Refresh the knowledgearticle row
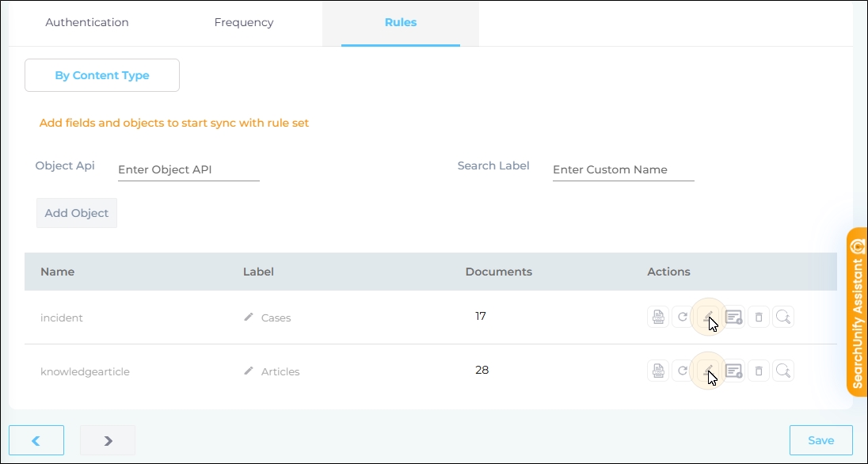The height and width of the screenshot is (464, 868). coord(682,371)
